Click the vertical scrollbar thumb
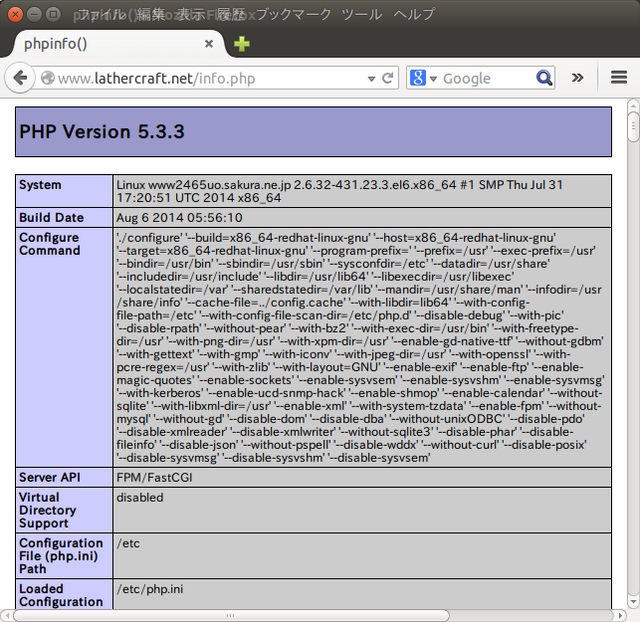Viewport: 640px width, 622px height. pyautogui.click(x=633, y=127)
